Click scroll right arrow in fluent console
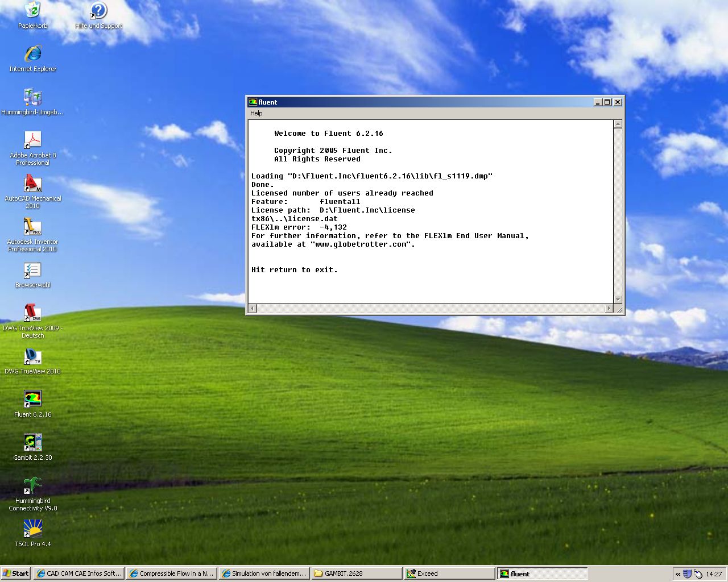The image size is (728, 582). pyautogui.click(x=609, y=309)
